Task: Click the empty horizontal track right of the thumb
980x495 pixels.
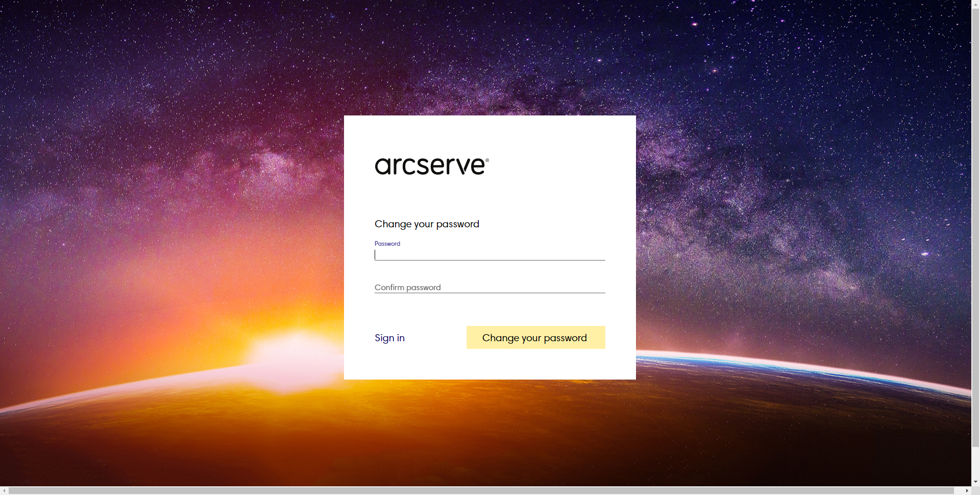Action: pyautogui.click(x=958, y=491)
